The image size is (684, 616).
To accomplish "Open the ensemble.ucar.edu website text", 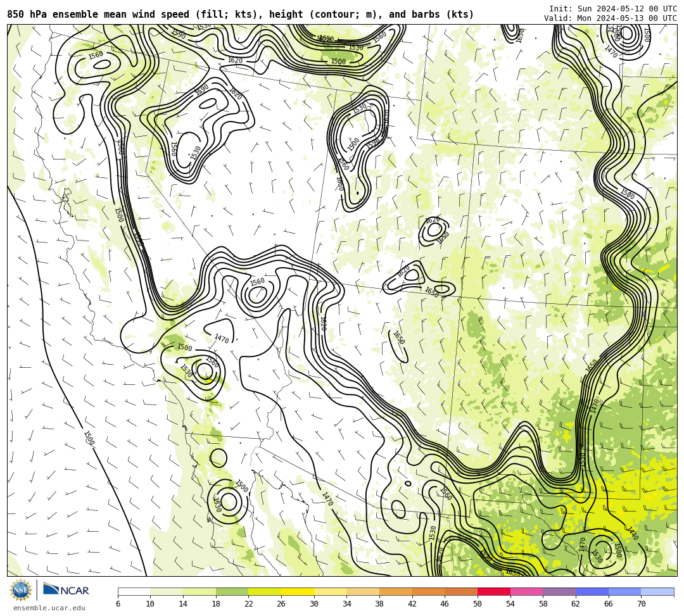I will point(49,608).
